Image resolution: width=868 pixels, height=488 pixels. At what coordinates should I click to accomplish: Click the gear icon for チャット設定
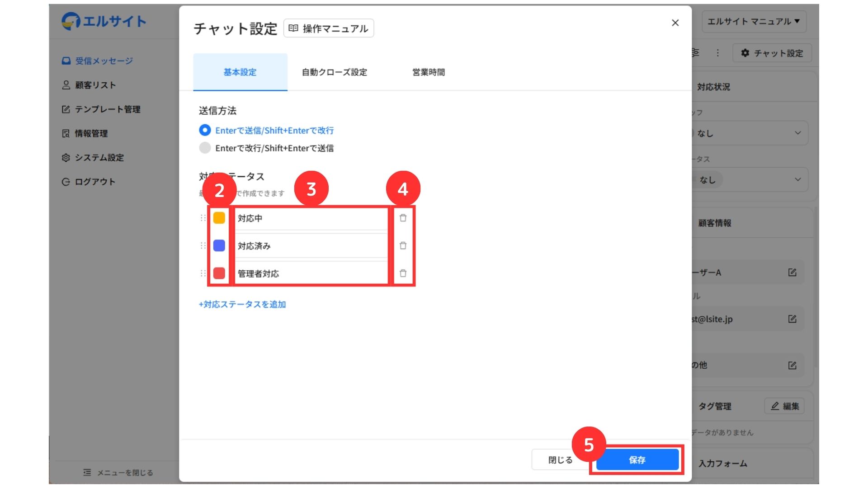(x=745, y=53)
